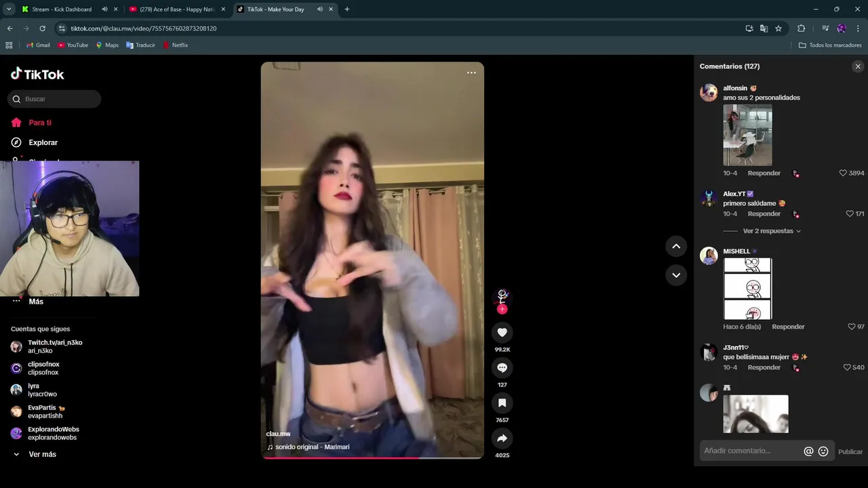The height and width of the screenshot is (488, 868).
Task: Open the Maps bookmark
Action: pos(107,45)
